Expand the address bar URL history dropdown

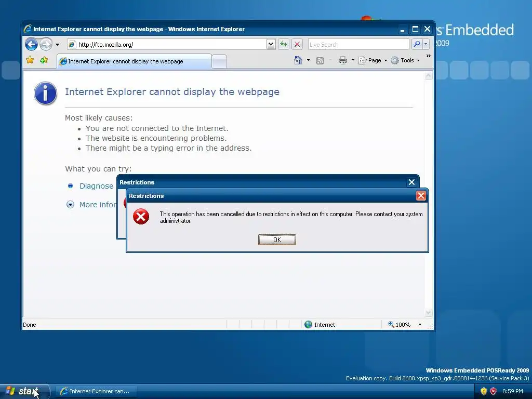click(271, 45)
